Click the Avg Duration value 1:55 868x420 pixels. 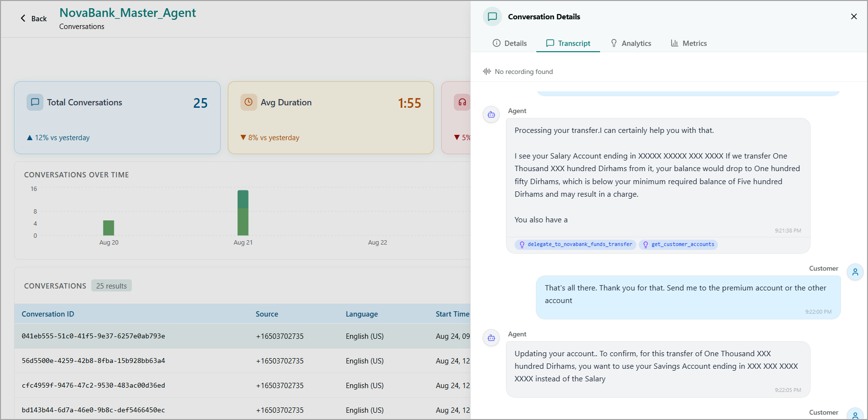point(409,103)
